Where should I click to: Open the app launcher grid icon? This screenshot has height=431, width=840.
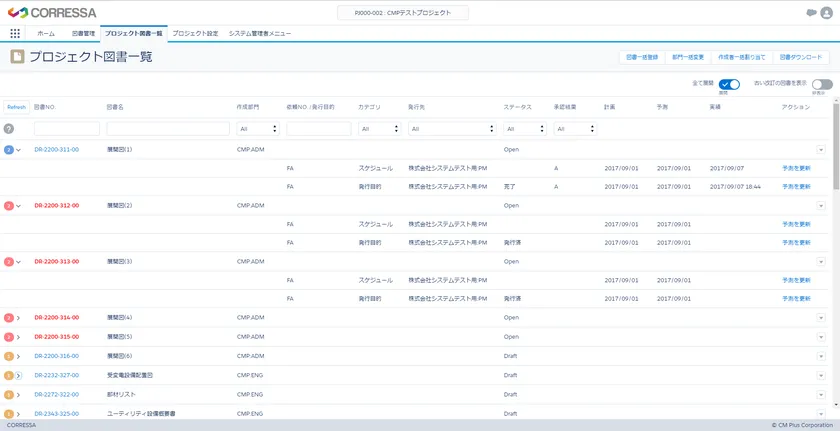15,33
